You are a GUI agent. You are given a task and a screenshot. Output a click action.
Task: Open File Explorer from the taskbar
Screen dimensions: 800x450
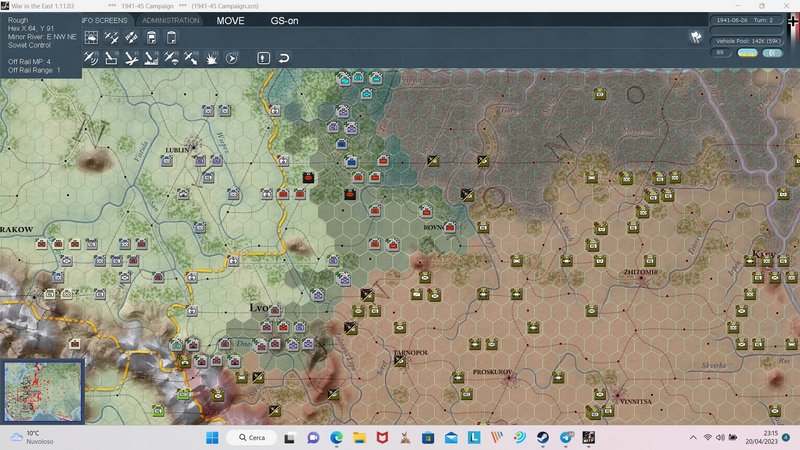point(359,437)
